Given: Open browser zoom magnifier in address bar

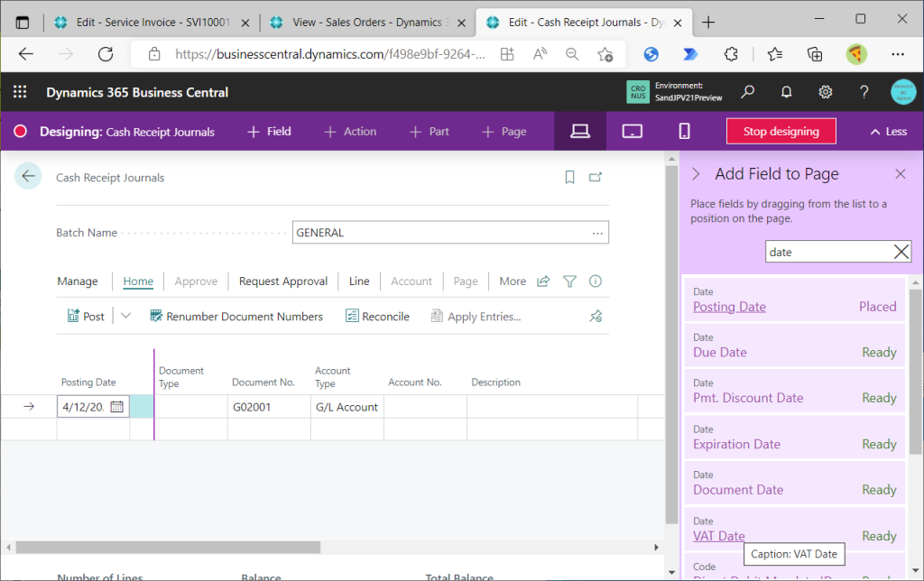Looking at the screenshot, I should pyautogui.click(x=571, y=54).
